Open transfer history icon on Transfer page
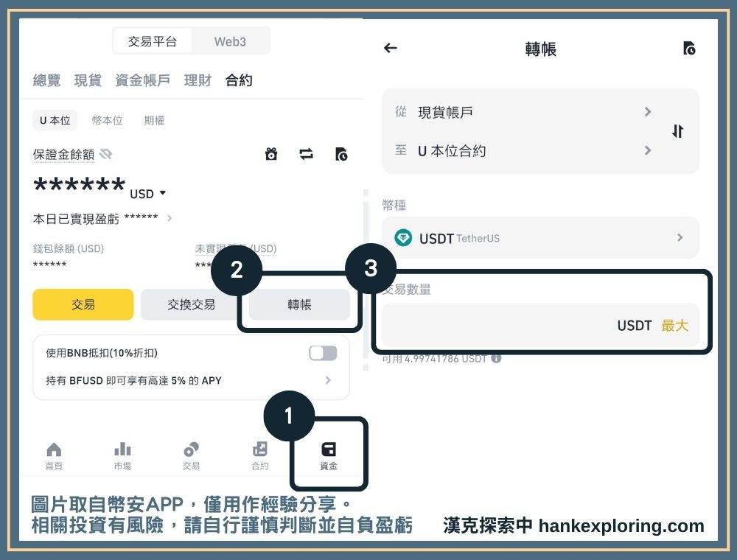737x560 pixels. tap(689, 48)
